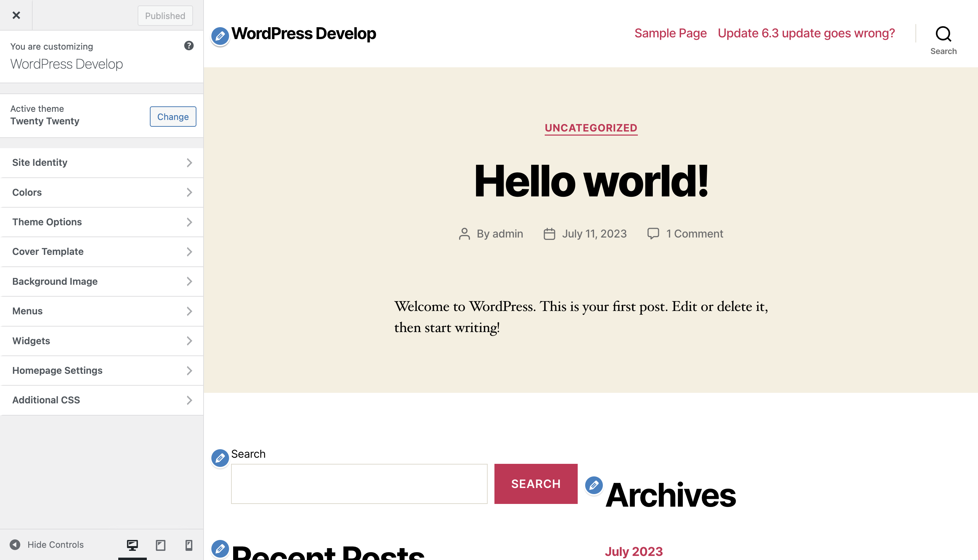Click the SEARCH button in widget
Screen dimensions: 978x560
click(535, 484)
